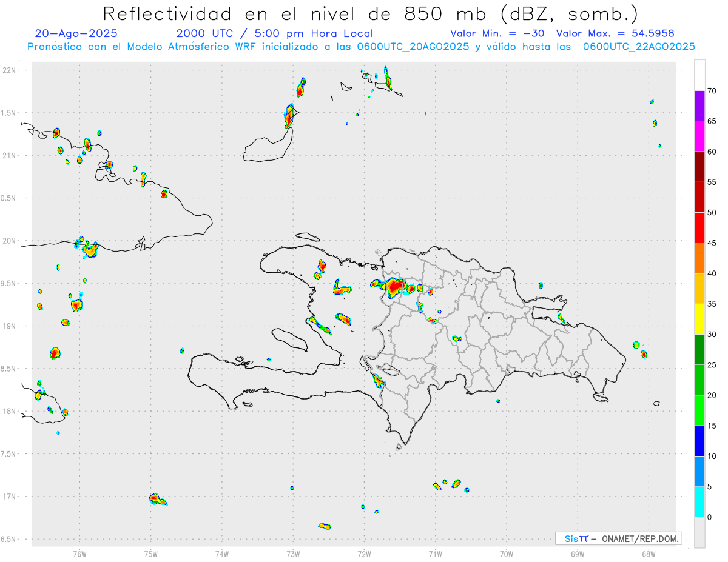Click the '74W' longitude label
Screen dimensions: 728x562
[222, 554]
